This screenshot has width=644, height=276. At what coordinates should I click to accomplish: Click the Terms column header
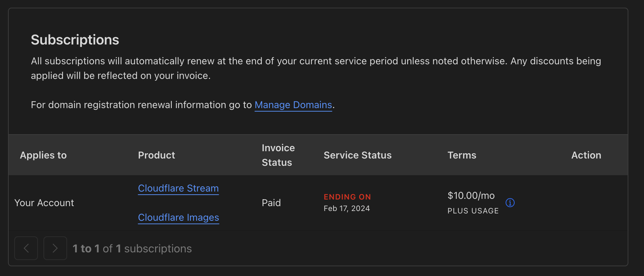tap(462, 155)
